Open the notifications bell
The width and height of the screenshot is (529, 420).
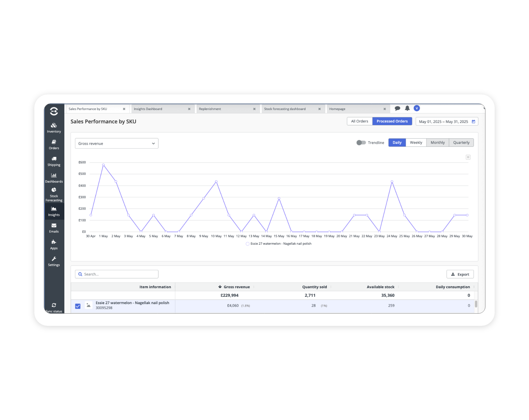point(407,108)
